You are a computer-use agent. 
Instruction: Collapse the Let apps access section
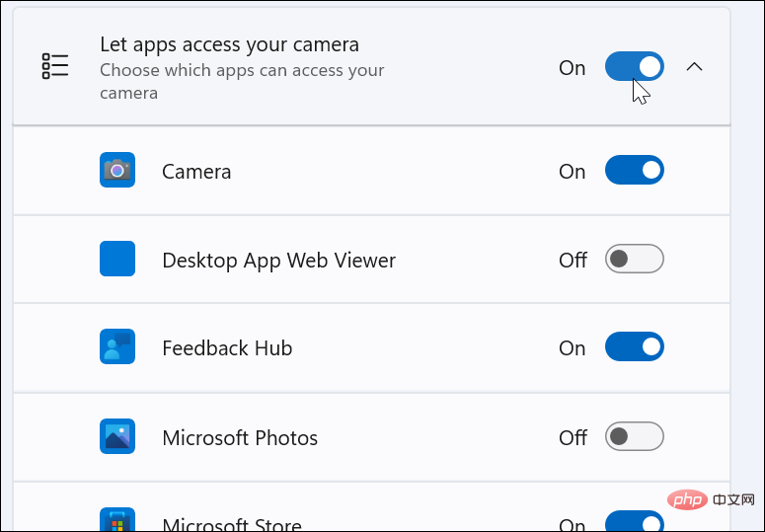694,67
